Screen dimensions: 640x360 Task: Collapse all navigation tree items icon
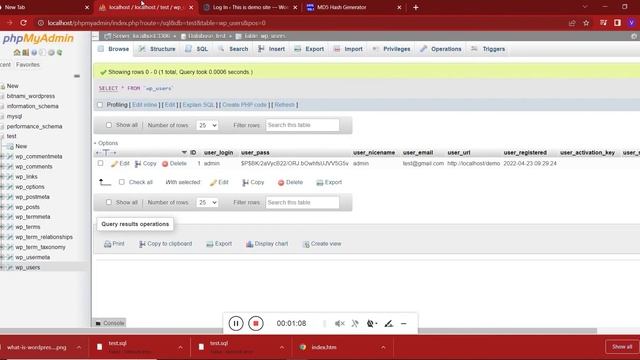pyautogui.click(x=77, y=76)
